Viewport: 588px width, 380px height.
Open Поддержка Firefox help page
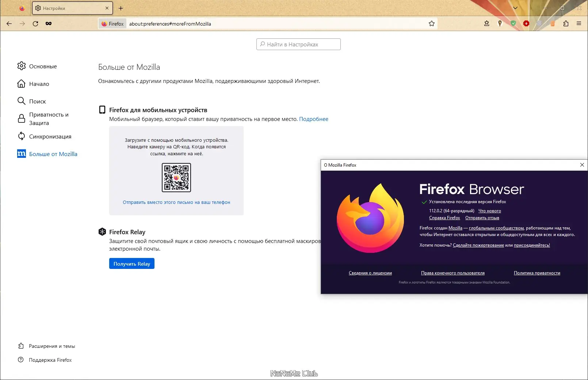pos(45,360)
